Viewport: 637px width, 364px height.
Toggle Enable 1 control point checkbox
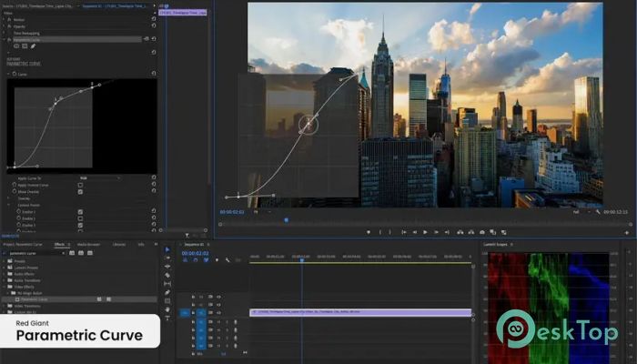80,212
